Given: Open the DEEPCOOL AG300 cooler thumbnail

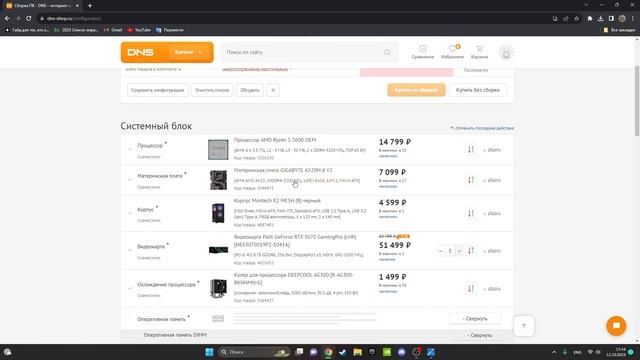Looking at the screenshot, I should tap(218, 288).
